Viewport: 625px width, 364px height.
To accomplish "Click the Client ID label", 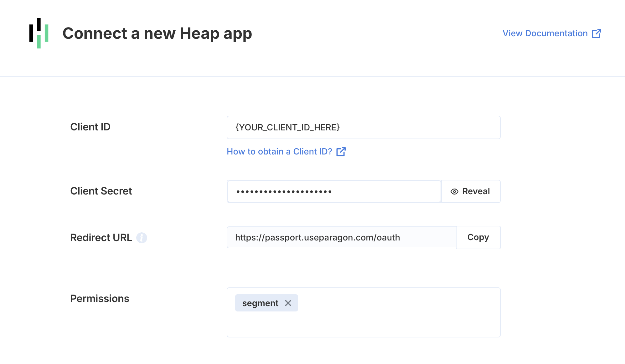I will click(x=90, y=127).
